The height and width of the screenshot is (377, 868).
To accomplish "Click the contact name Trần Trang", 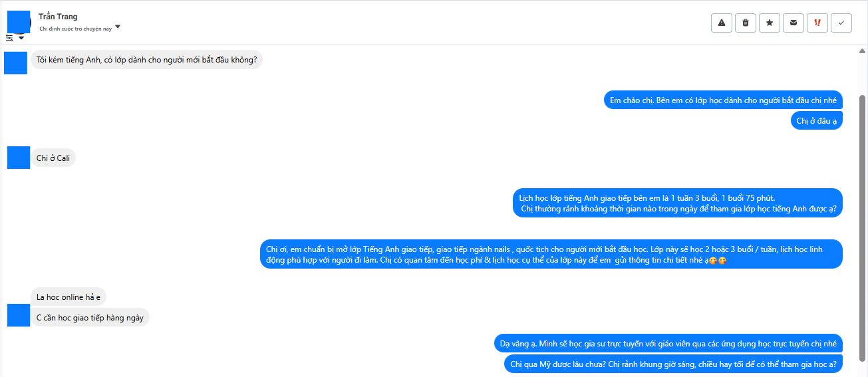I will 58,17.
